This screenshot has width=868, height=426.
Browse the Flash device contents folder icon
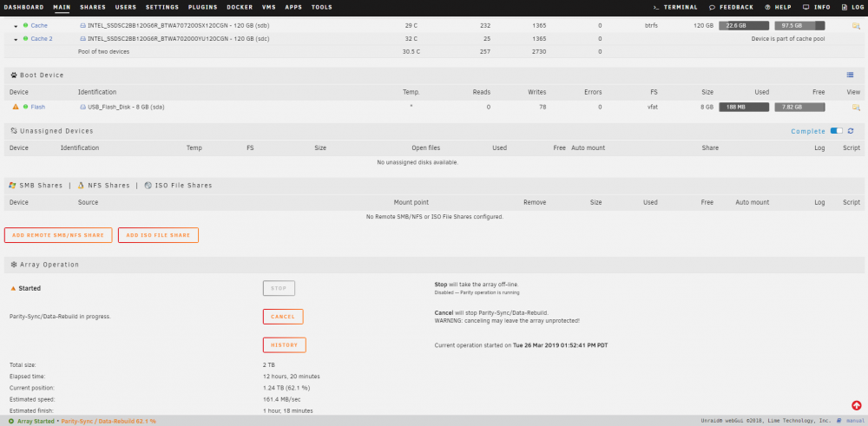click(x=856, y=107)
